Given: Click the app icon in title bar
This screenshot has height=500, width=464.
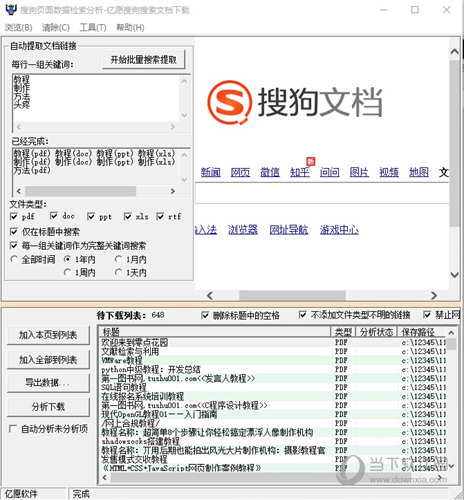Looking at the screenshot, I should pos(11,10).
